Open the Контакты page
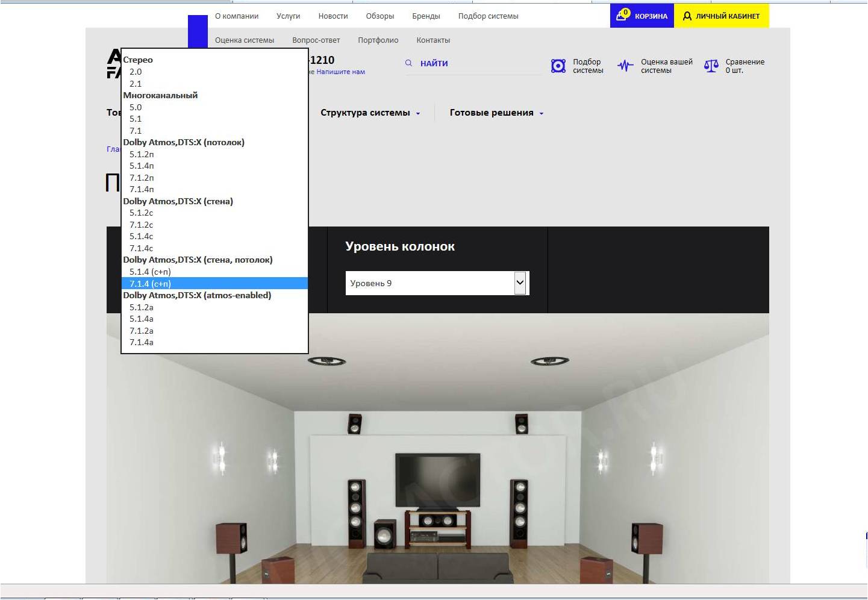 coord(433,40)
